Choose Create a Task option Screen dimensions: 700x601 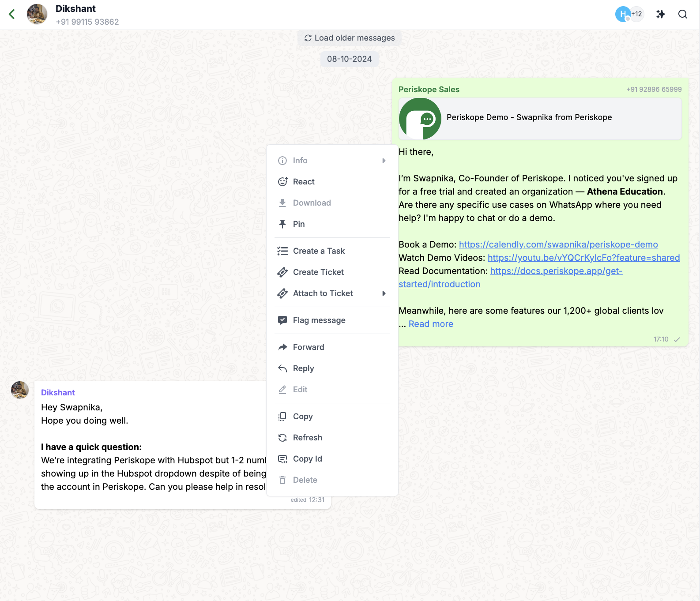pos(332,251)
